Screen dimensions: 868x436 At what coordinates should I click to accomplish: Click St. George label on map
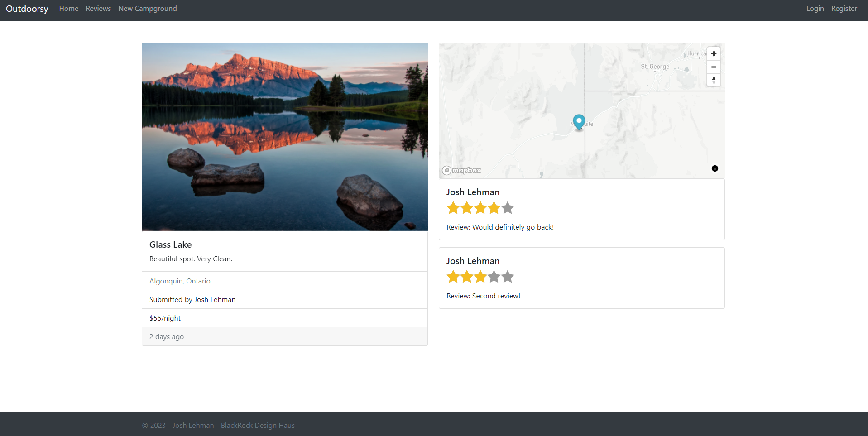pyautogui.click(x=655, y=67)
